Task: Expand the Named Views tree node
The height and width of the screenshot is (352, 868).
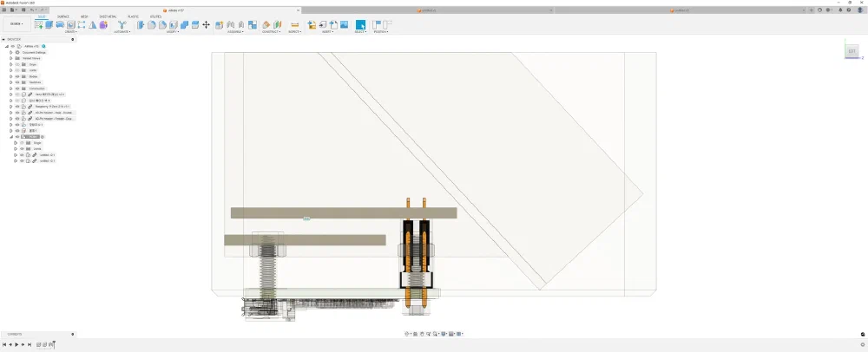Action: [x=11, y=58]
